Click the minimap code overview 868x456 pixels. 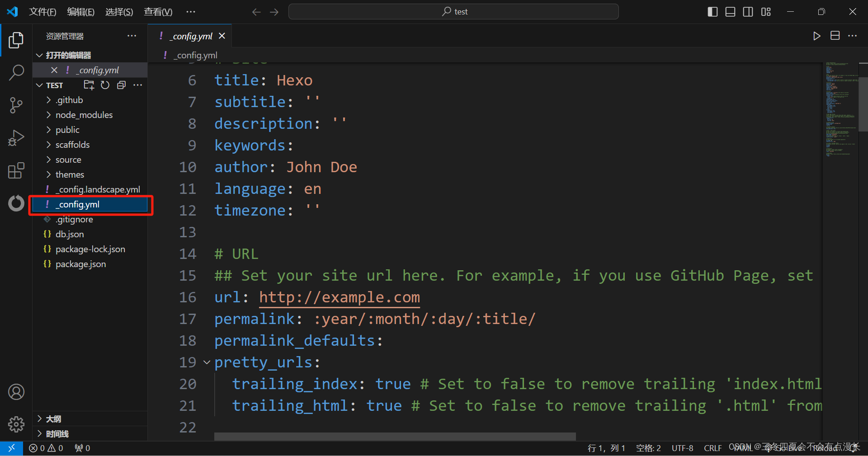coord(840,109)
